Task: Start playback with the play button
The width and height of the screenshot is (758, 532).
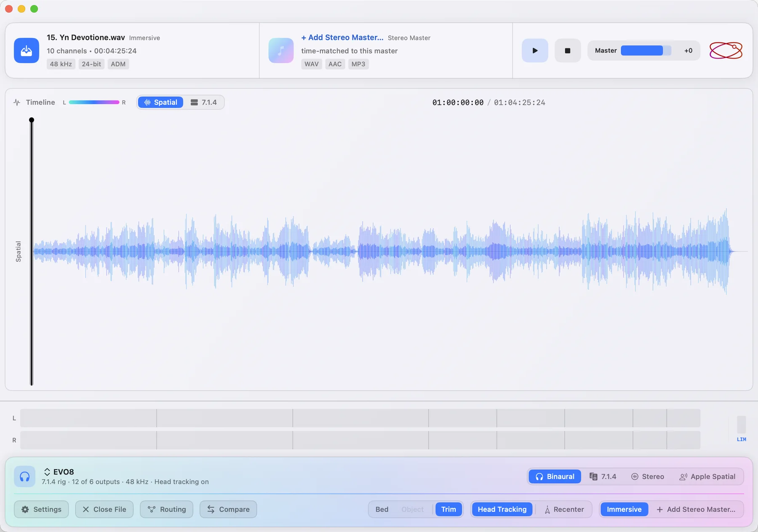Action: point(535,51)
